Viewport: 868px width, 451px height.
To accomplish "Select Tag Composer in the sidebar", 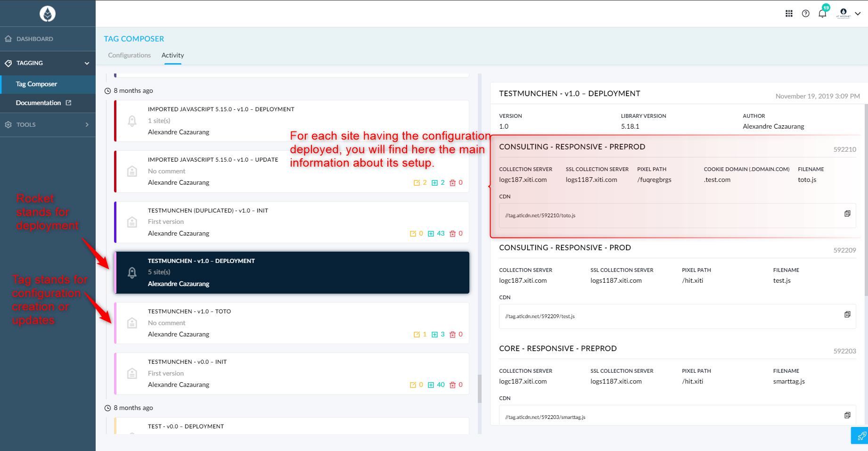I will (36, 84).
